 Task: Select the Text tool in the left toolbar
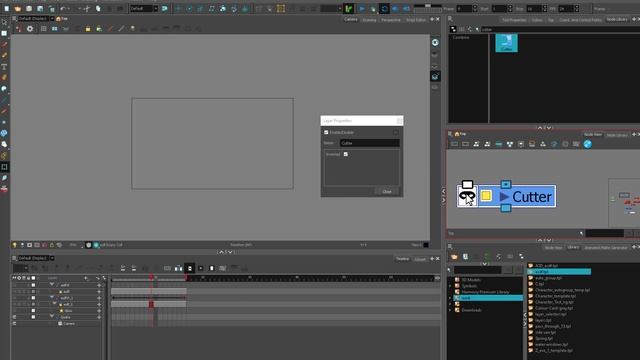pos(4,66)
